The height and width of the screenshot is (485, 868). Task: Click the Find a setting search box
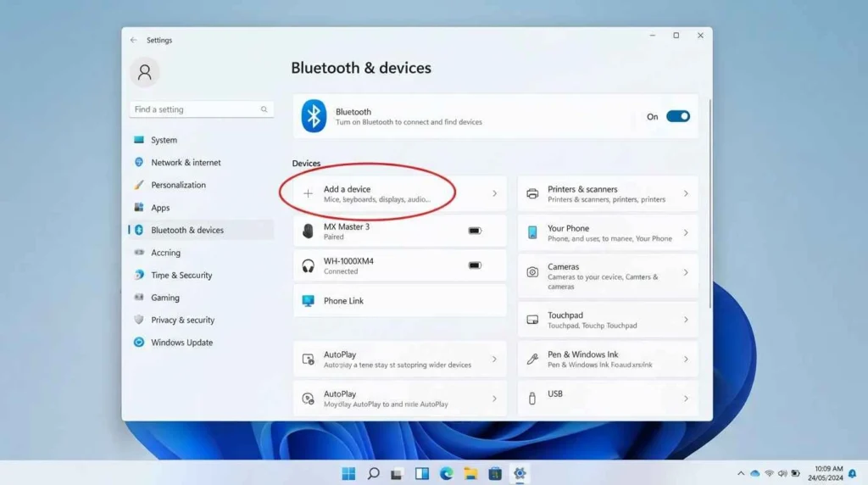pyautogui.click(x=202, y=109)
